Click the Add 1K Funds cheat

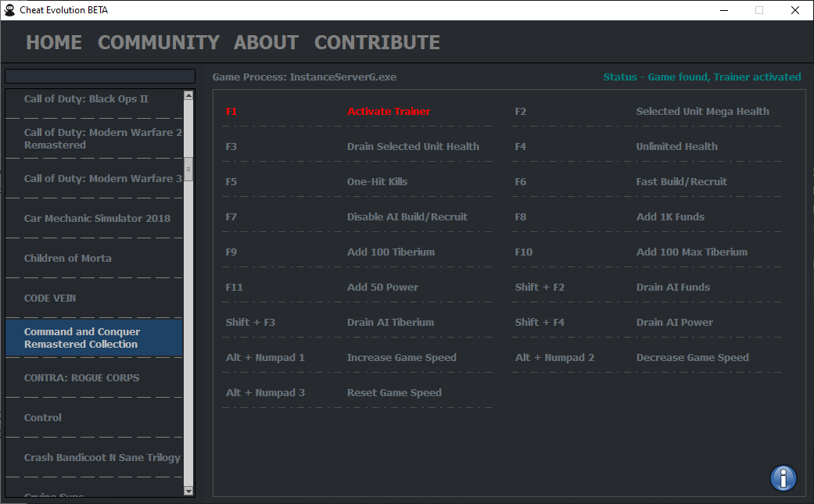[670, 217]
